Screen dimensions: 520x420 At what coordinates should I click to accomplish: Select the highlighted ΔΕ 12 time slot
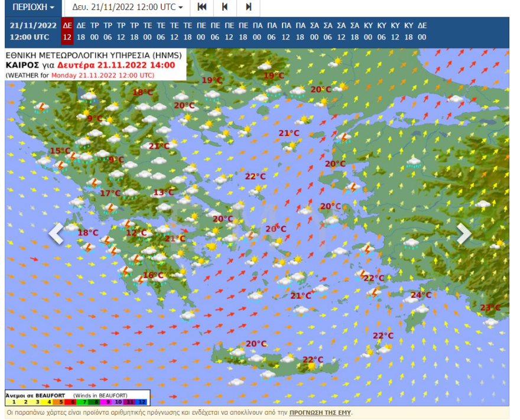coord(67,31)
